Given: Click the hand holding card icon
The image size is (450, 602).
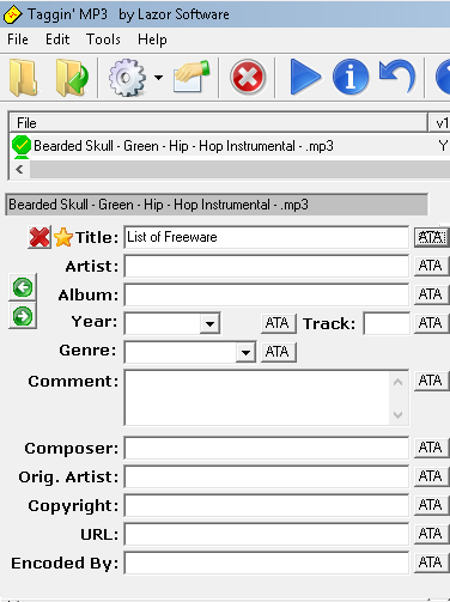Looking at the screenshot, I should tap(192, 76).
